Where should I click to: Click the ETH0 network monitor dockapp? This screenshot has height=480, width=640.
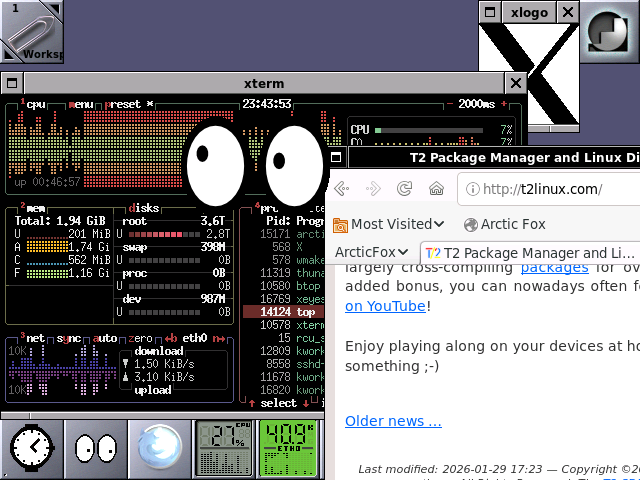click(288, 447)
